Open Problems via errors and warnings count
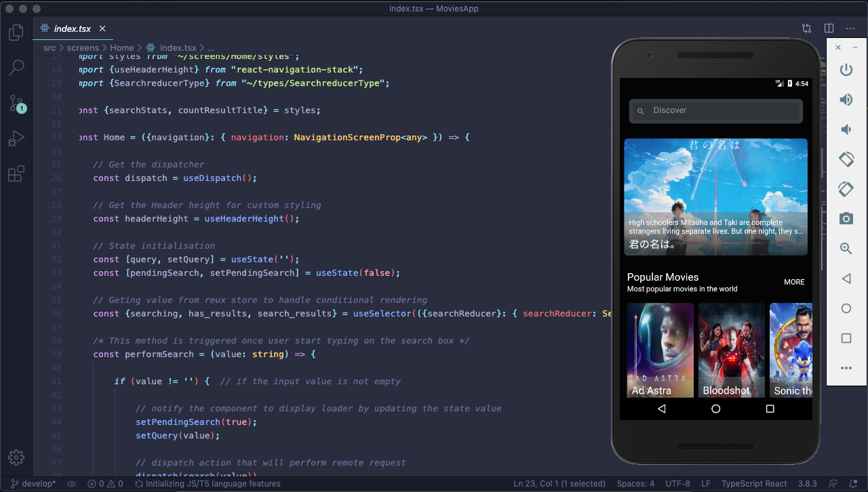This screenshot has height=492, width=868. click(x=105, y=484)
